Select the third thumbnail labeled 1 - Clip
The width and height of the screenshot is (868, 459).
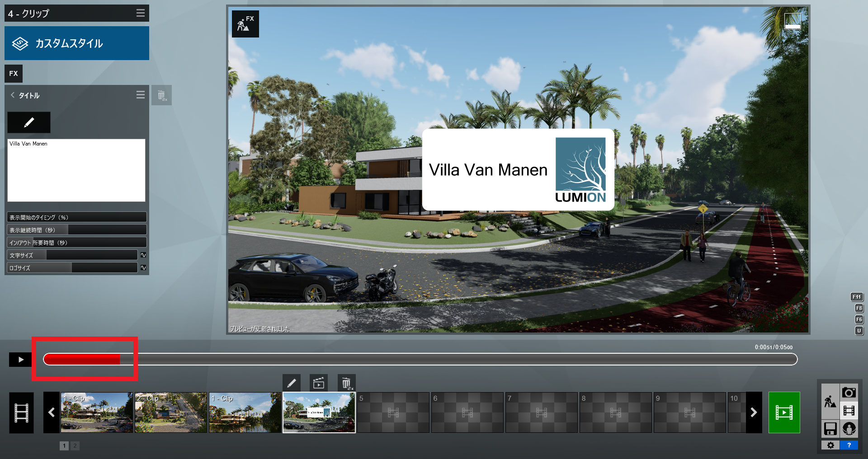pyautogui.click(x=245, y=412)
